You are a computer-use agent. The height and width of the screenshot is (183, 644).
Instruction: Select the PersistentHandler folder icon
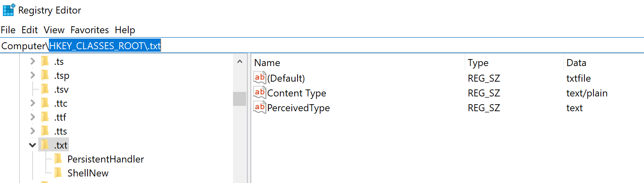coord(58,159)
